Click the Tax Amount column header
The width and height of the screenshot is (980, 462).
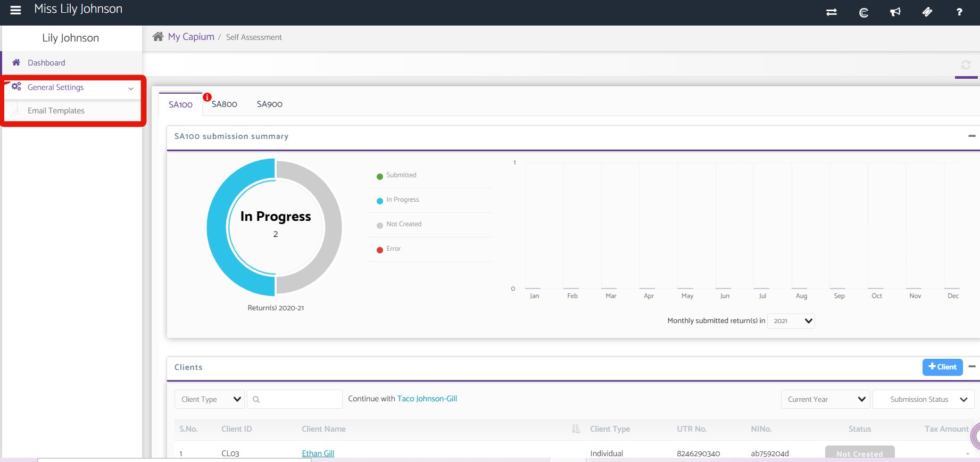[946, 429]
